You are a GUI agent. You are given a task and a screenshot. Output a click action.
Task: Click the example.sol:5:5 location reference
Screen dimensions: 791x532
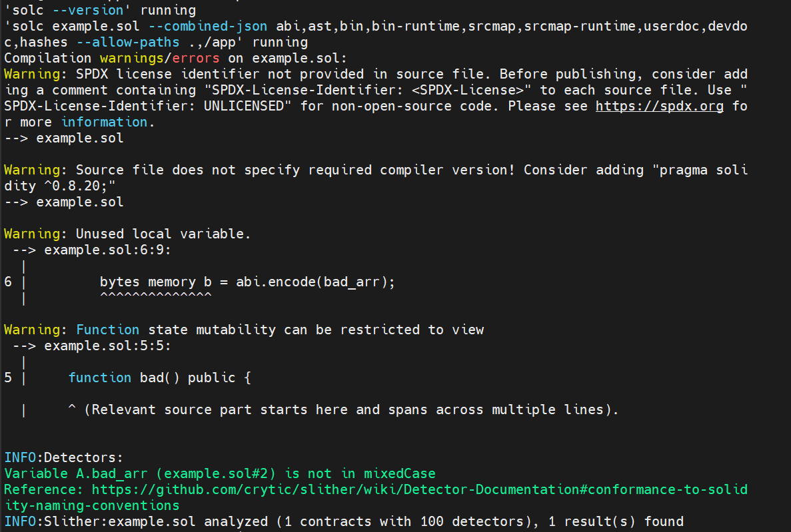pos(107,346)
